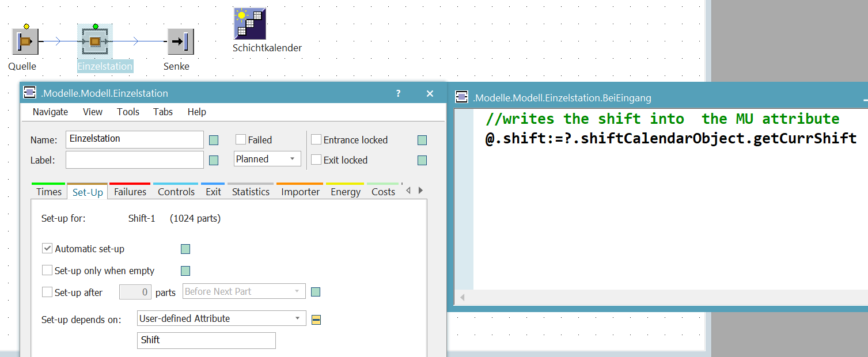
Task: Click the yellow minus toggle beside Set-up depends on
Action: 316,320
